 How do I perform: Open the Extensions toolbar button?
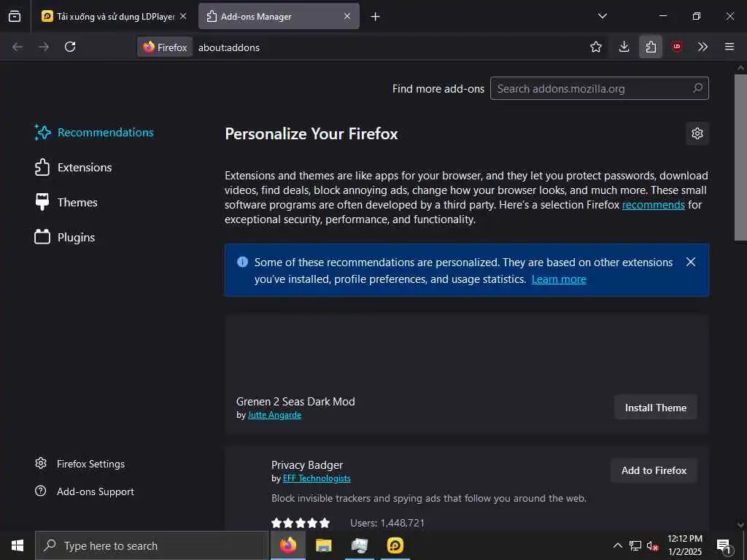651,47
